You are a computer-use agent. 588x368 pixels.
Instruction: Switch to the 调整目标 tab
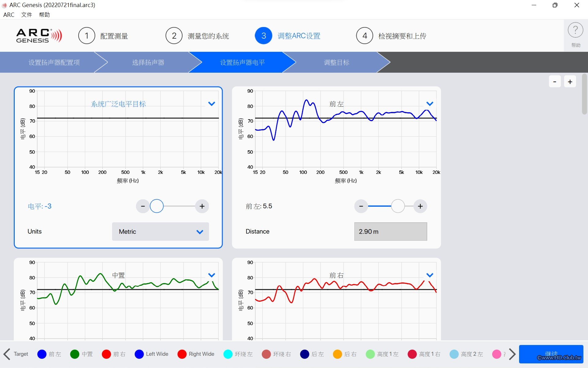(x=336, y=62)
